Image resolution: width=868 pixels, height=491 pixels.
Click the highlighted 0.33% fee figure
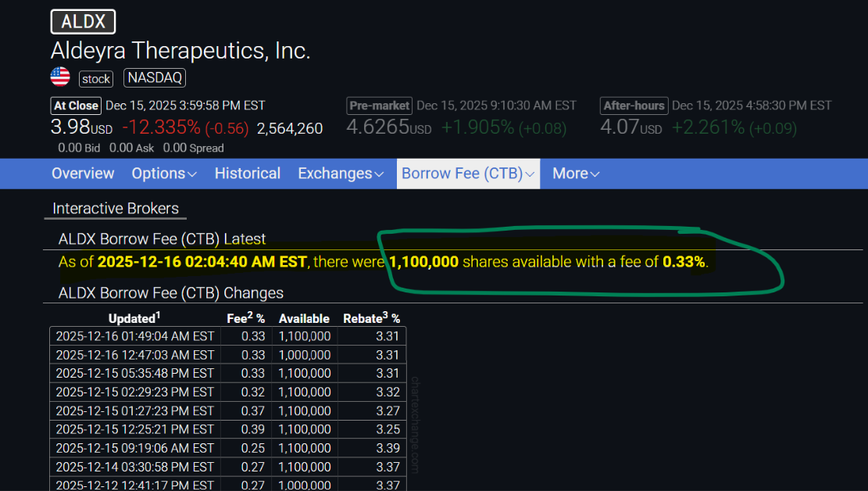(684, 262)
